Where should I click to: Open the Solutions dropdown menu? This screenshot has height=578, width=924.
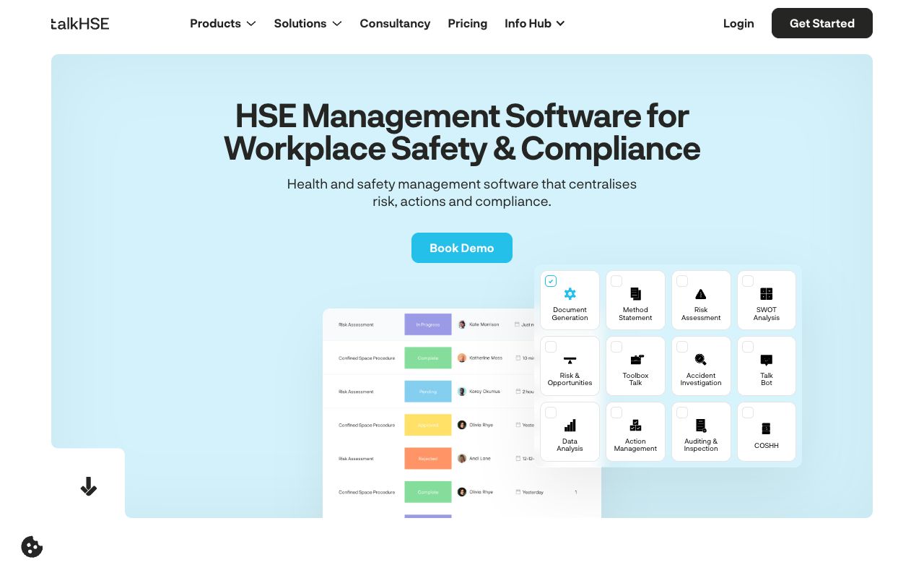tap(308, 23)
